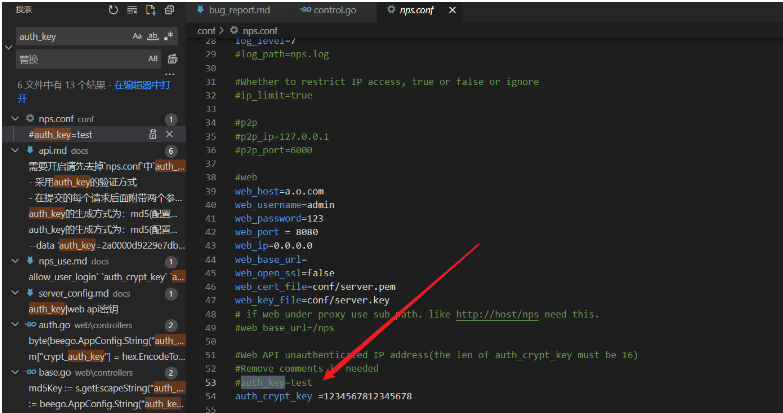Click auth_crypt_key line 54 in editor
783x413 pixels.
(x=324, y=396)
